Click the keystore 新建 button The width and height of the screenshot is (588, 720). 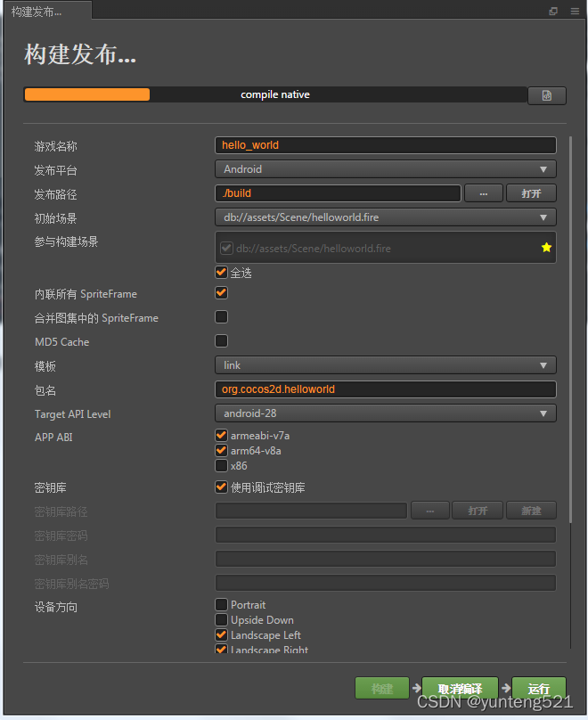[531, 511]
